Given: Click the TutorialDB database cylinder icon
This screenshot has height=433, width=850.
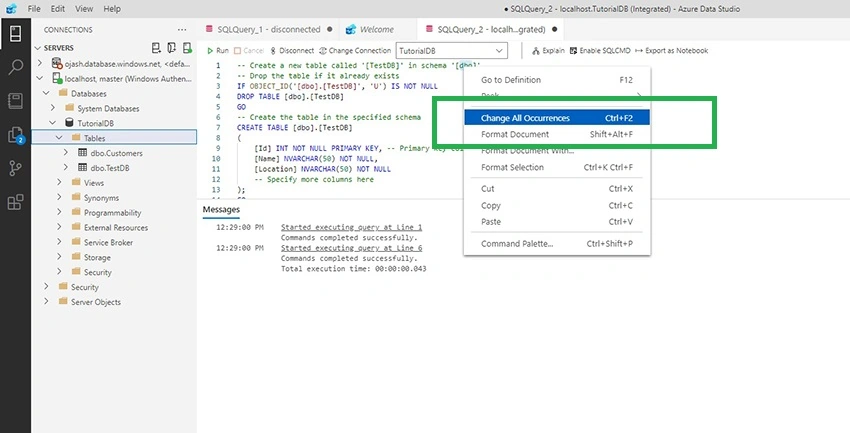Looking at the screenshot, I should [x=69, y=123].
